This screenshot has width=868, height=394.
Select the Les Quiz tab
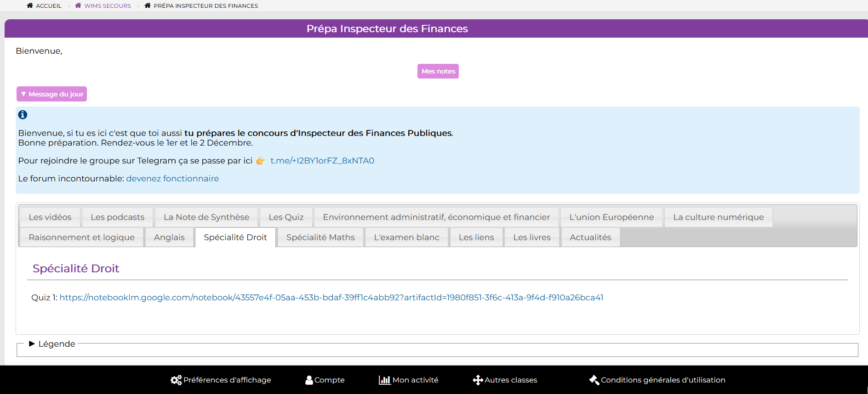(286, 217)
